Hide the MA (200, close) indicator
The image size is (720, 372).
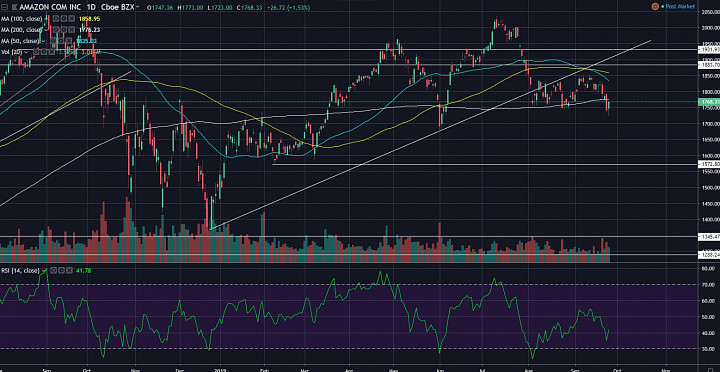coord(56,29)
